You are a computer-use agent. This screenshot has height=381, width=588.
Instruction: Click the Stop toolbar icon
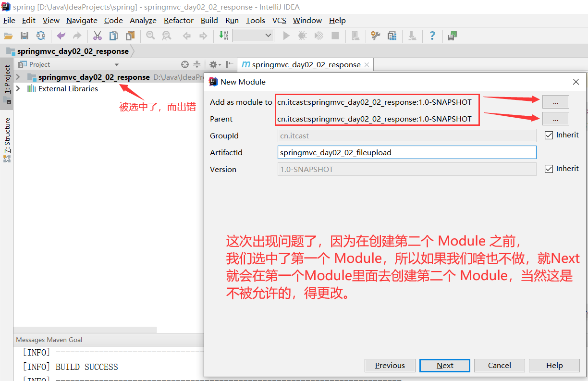coord(335,36)
